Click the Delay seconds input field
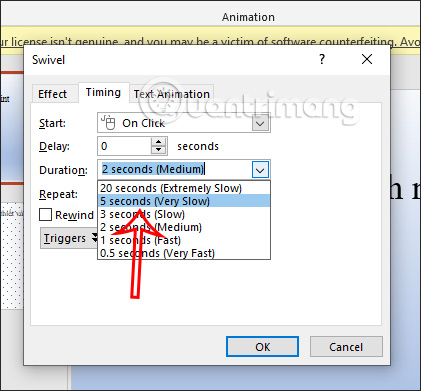Viewport: 421px width, 391px height. point(124,146)
